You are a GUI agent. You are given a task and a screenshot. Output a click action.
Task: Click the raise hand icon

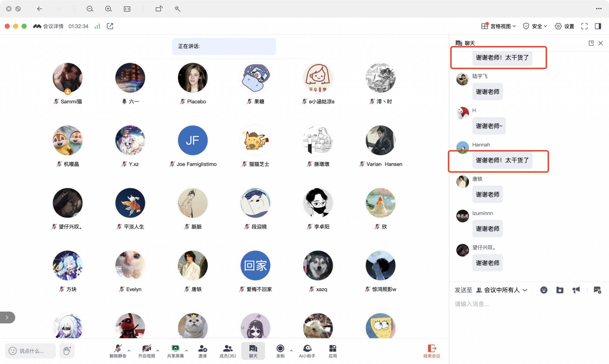point(67,351)
